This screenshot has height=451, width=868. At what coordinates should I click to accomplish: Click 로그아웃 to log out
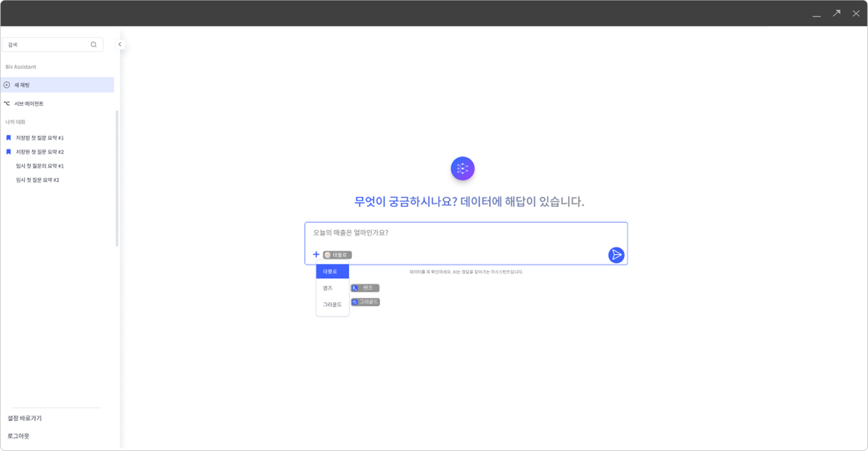(19, 436)
